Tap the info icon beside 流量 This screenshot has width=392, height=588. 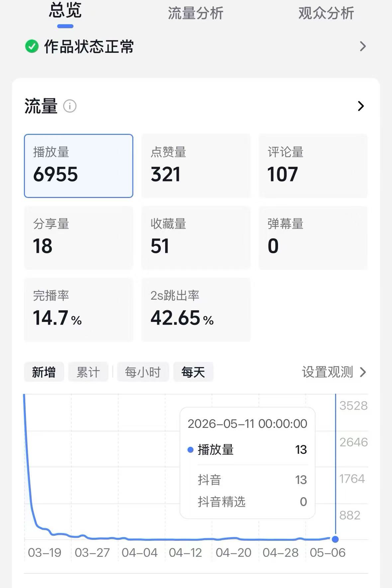[x=70, y=106]
